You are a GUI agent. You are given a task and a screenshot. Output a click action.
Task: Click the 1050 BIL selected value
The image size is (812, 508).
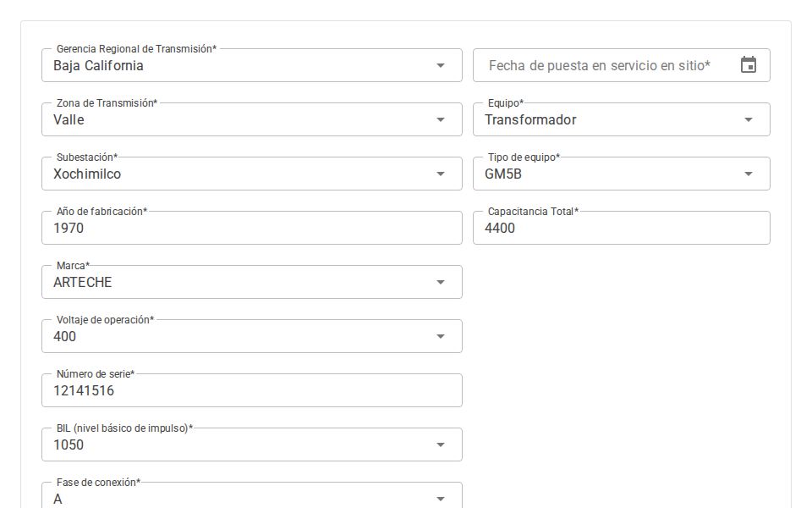[69, 444]
